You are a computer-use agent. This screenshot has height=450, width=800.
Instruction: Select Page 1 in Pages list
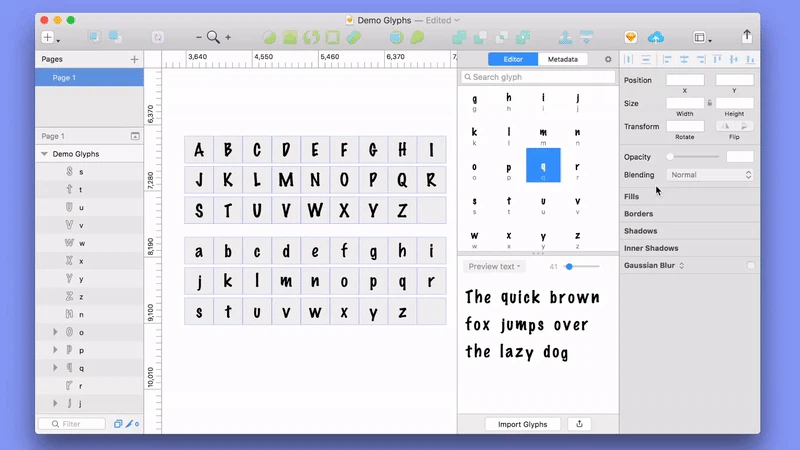pyautogui.click(x=89, y=78)
